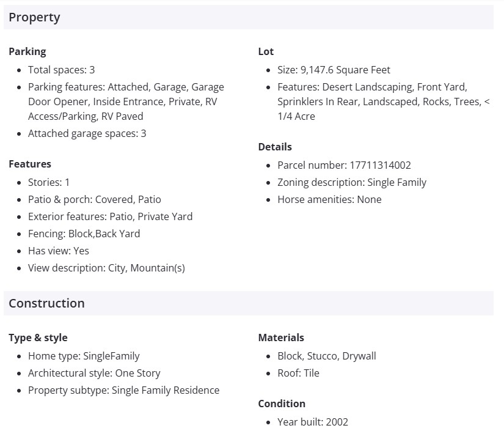The height and width of the screenshot is (439, 504).
Task: Click the Parcel number 17711314002 line
Action: tap(344, 165)
